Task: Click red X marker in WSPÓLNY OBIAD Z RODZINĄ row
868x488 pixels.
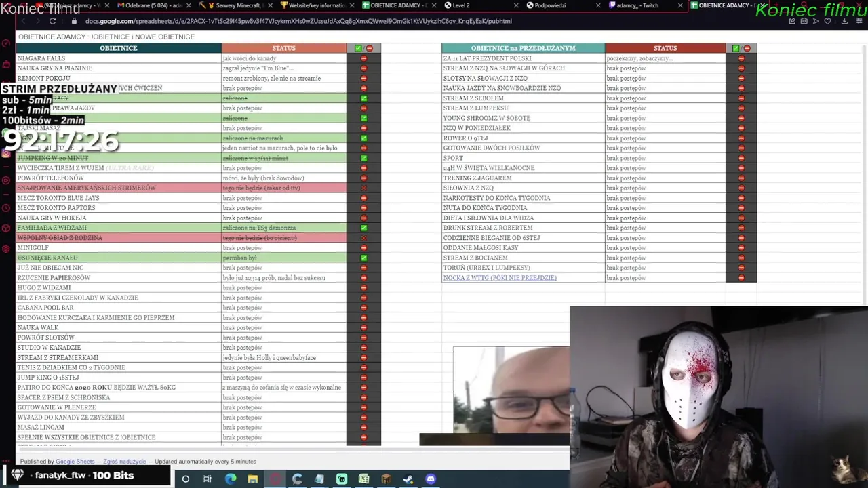Action: [x=363, y=238]
